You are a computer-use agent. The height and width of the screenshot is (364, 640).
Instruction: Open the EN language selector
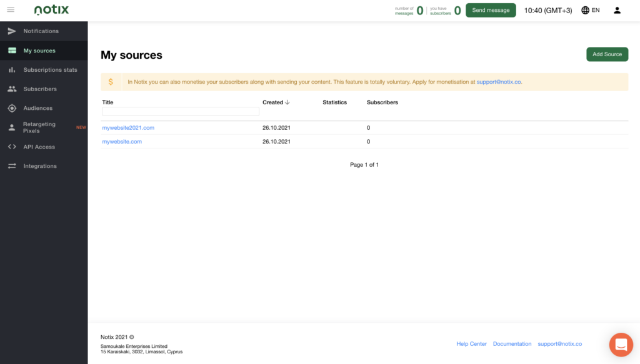[590, 10]
